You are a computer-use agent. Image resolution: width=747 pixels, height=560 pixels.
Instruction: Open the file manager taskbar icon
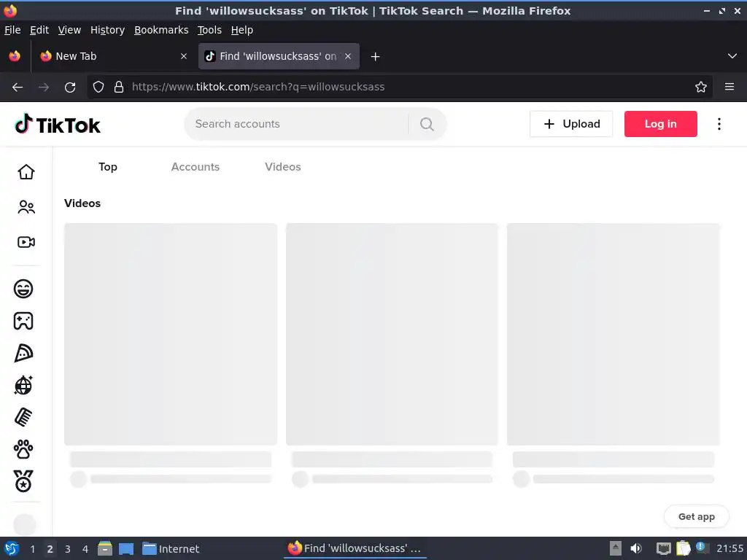click(105, 548)
